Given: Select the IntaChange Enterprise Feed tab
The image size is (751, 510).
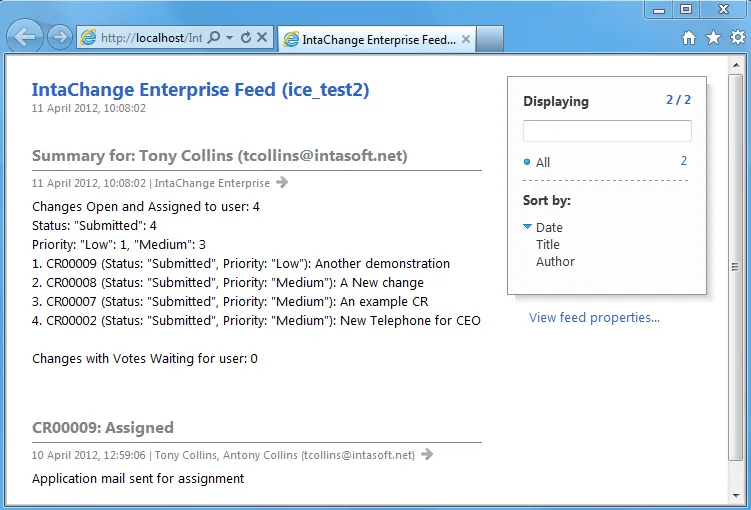Looking at the screenshot, I should [377, 39].
